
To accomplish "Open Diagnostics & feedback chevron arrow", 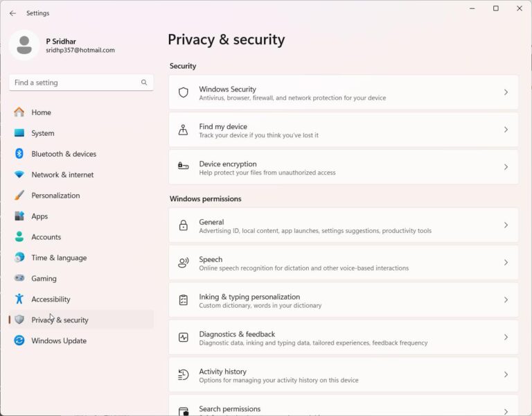I will 506,337.
